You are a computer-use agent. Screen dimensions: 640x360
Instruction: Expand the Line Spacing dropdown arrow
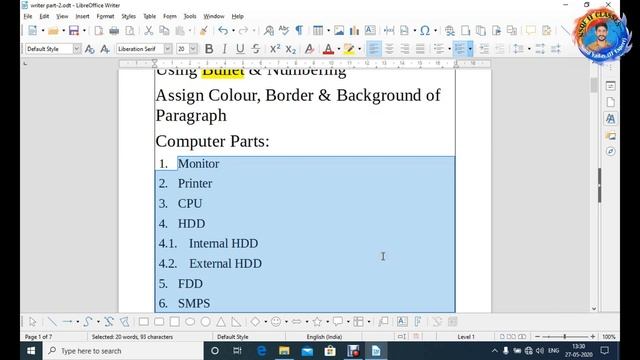tap(529, 49)
